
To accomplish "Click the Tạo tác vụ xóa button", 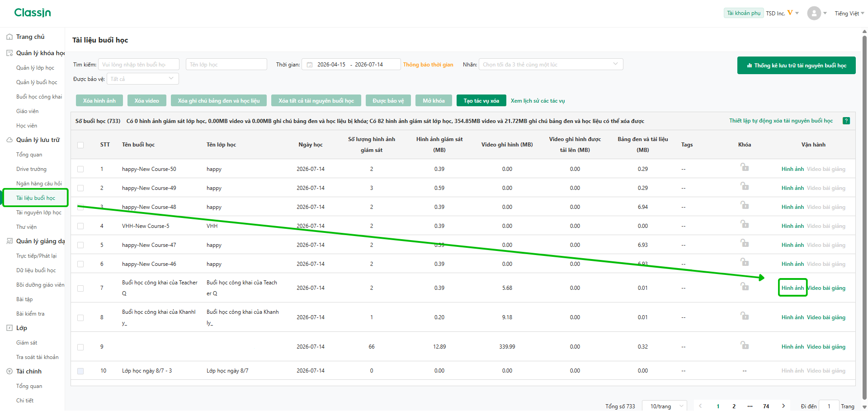I will click(x=481, y=100).
